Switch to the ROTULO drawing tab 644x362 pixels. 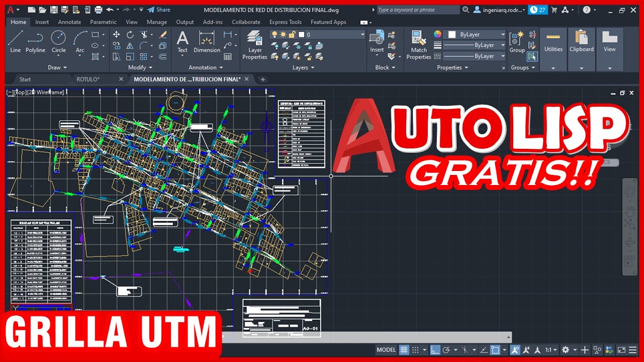click(99, 79)
